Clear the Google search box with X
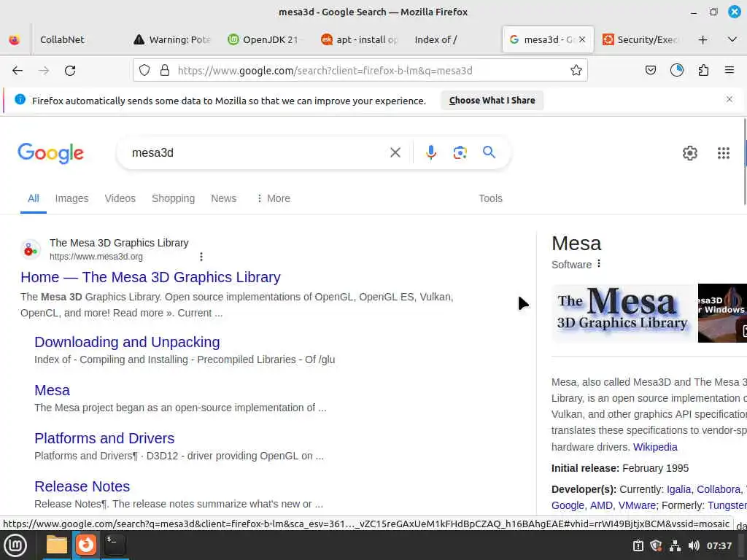 click(x=395, y=152)
